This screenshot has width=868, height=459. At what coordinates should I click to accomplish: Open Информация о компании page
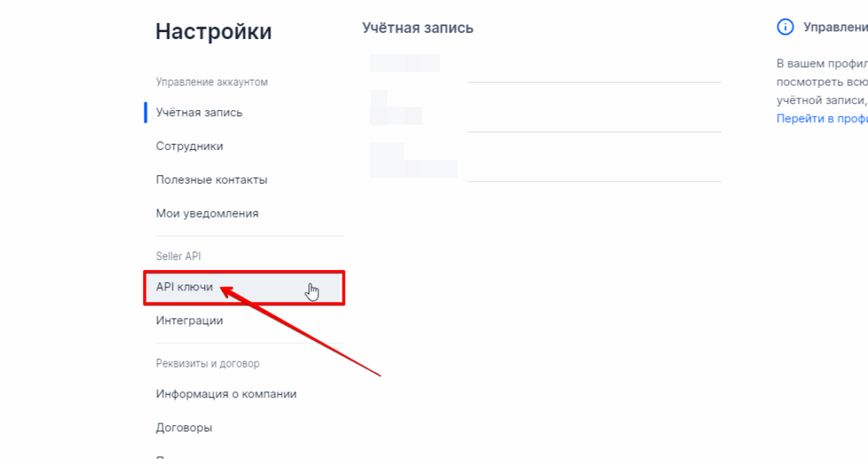pyautogui.click(x=226, y=394)
